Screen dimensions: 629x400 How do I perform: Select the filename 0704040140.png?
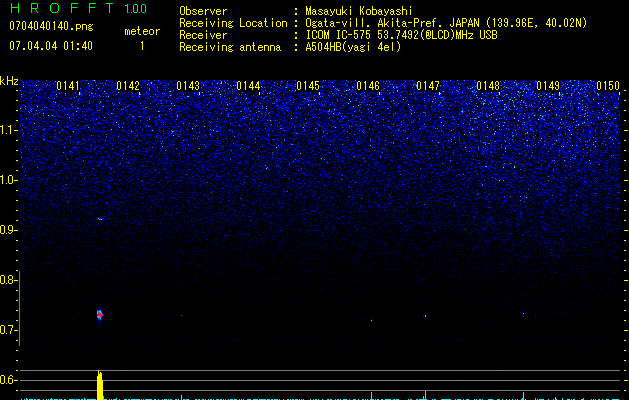point(51,26)
